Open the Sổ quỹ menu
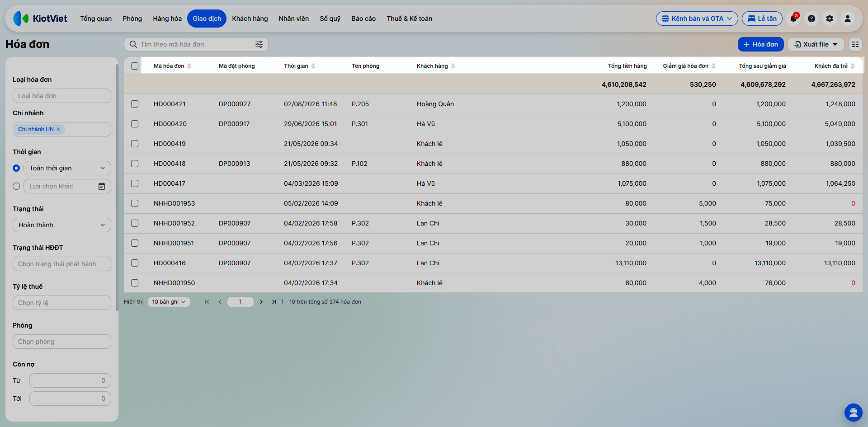 coord(330,19)
